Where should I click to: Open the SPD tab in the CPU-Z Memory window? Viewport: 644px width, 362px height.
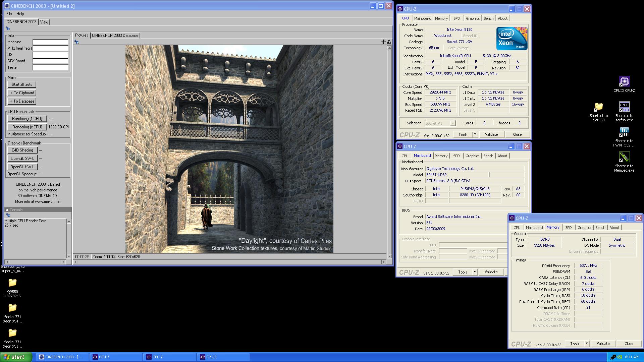pos(568,228)
